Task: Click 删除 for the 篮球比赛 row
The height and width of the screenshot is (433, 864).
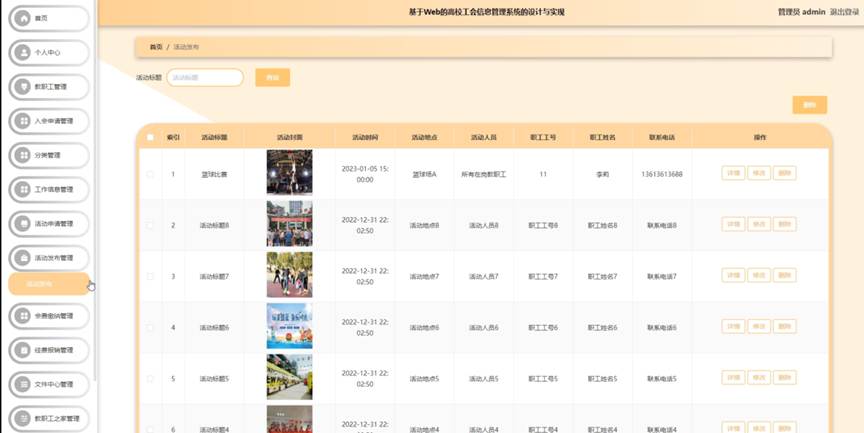Action: click(784, 173)
